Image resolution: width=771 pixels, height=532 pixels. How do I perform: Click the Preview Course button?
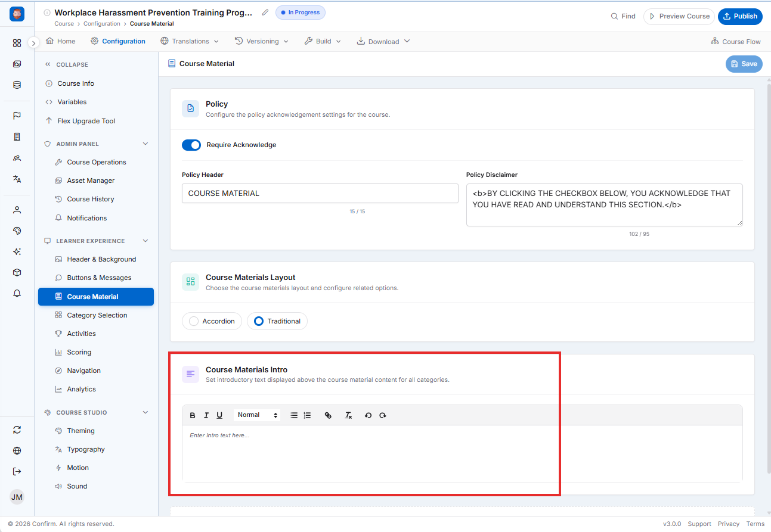pos(679,16)
